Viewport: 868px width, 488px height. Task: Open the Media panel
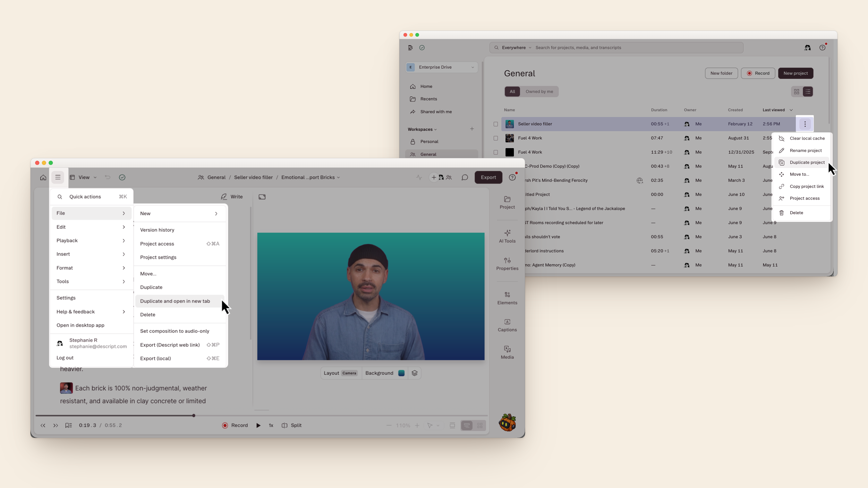pos(507,353)
